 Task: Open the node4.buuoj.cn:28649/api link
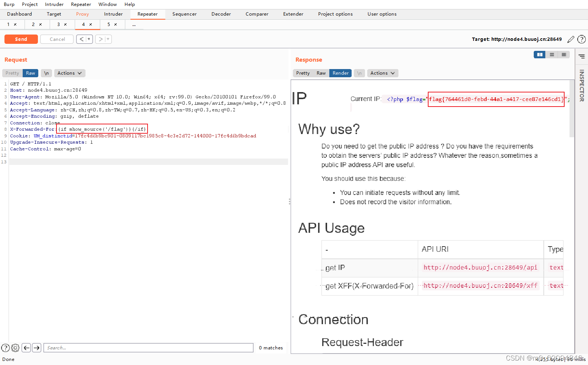[x=480, y=267]
